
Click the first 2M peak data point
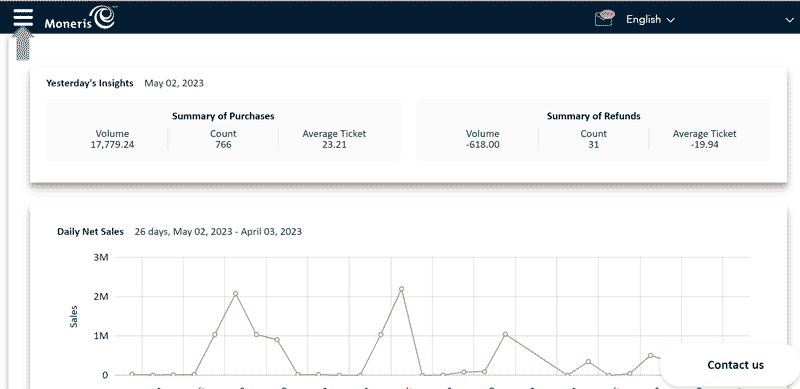click(235, 294)
